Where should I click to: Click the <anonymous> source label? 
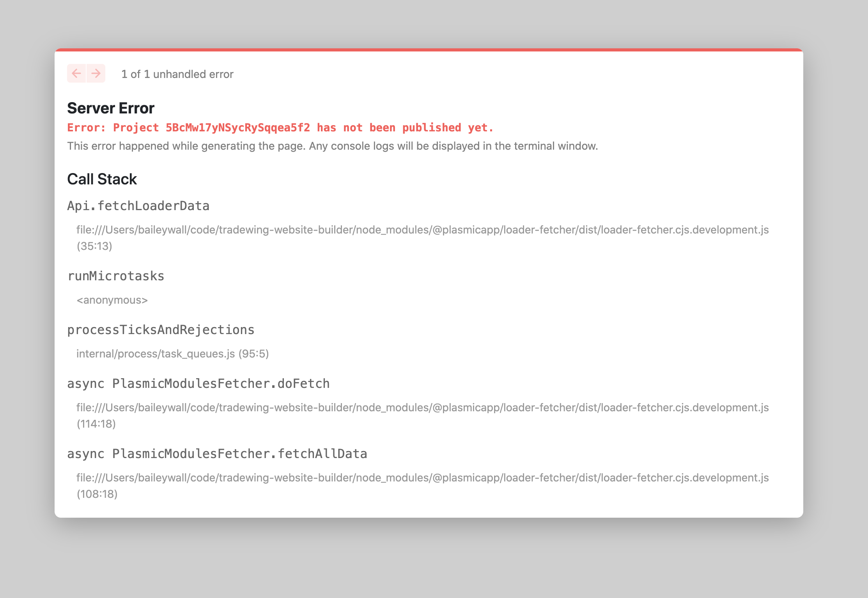coord(112,300)
